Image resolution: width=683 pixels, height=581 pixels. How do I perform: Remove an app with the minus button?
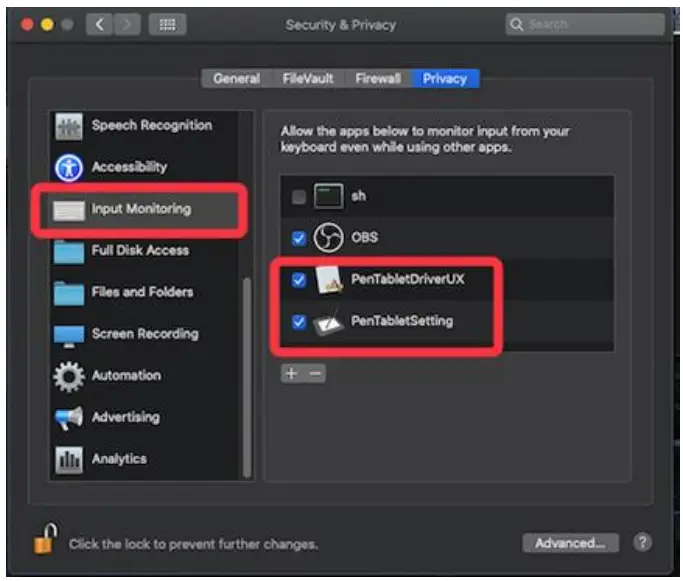[315, 373]
